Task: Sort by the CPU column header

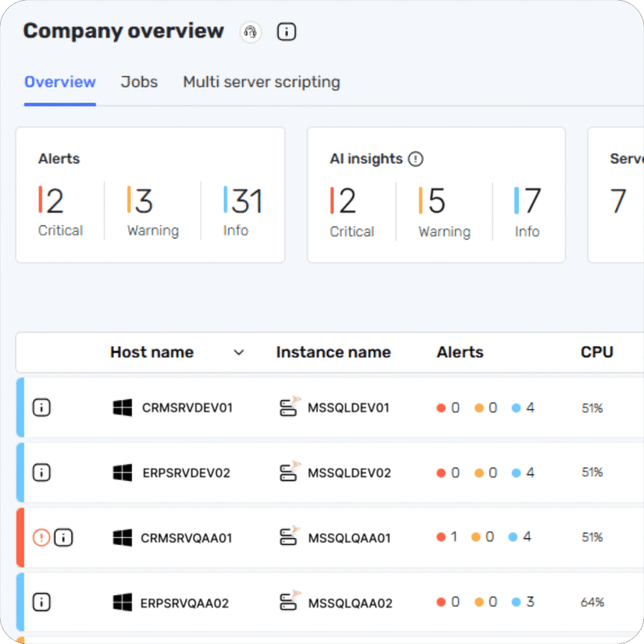Action: tap(597, 353)
